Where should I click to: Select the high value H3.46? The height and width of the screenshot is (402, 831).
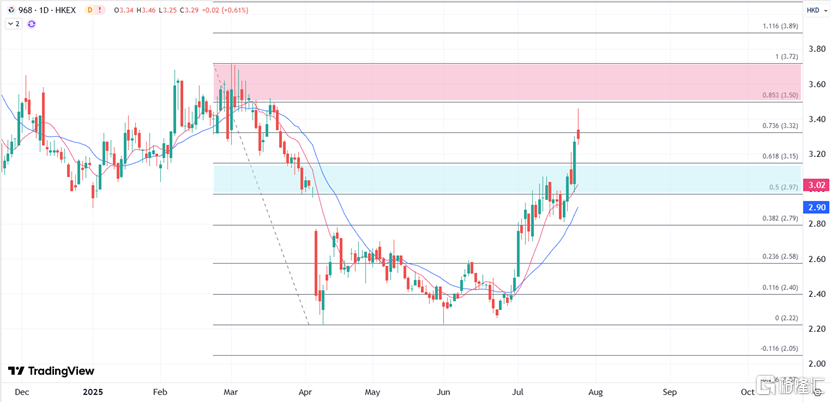point(145,10)
